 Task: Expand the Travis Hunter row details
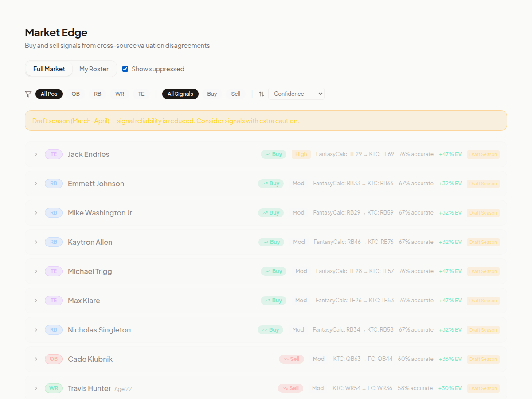tap(35, 388)
